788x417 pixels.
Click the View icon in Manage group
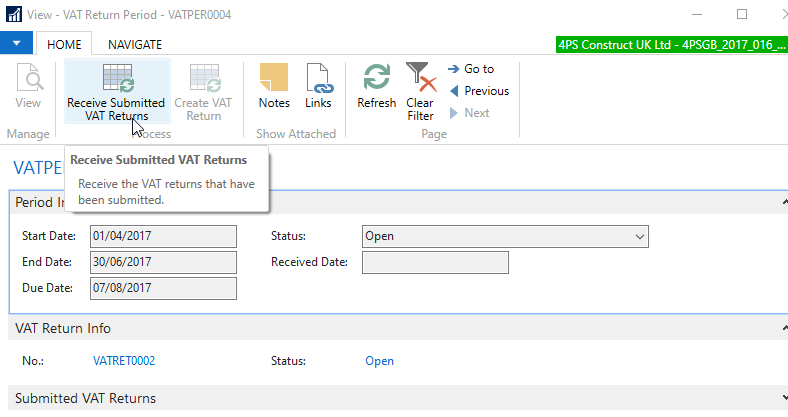pyautogui.click(x=28, y=78)
